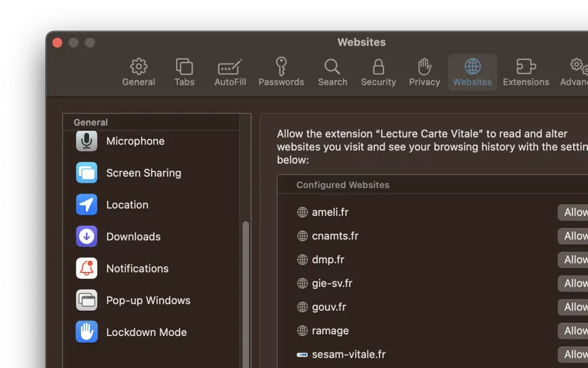588x368 pixels.
Task: Select the ameli.fr website name
Action: [x=330, y=212]
